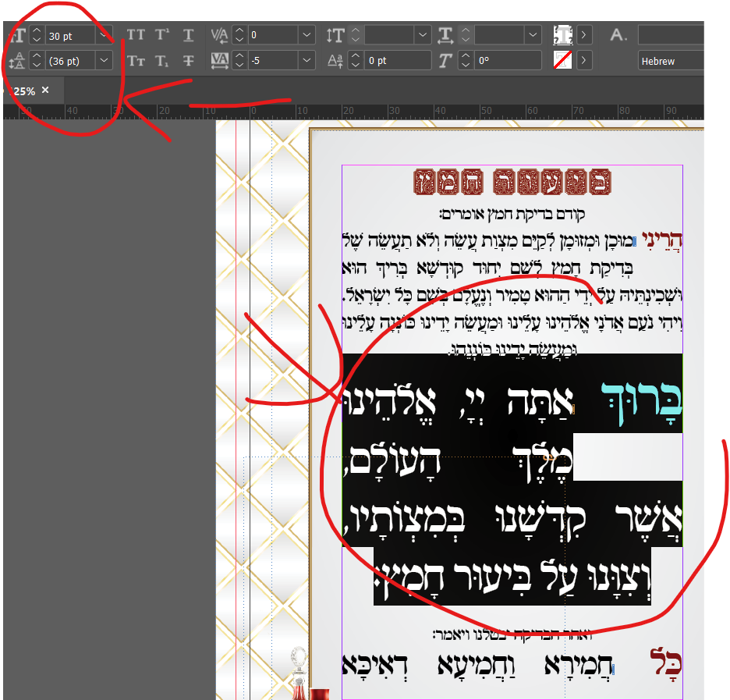This screenshot has width=730, height=700.
Task: Click the empty horizontal scale field
Action: point(500,35)
